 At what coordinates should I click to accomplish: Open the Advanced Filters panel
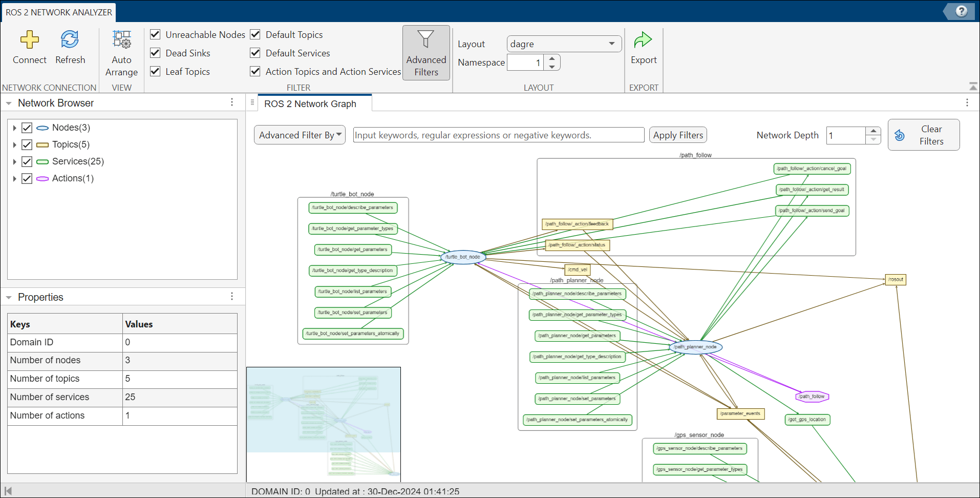[x=426, y=53]
